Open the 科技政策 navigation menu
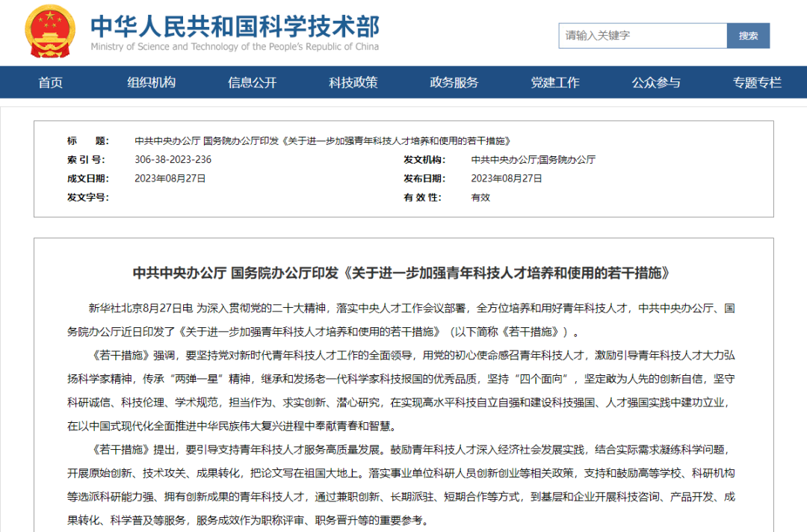 (352, 82)
